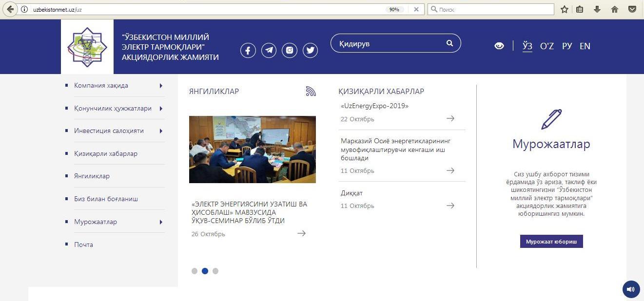Open the Facebook social icon
The image size is (644, 301).
248,50
